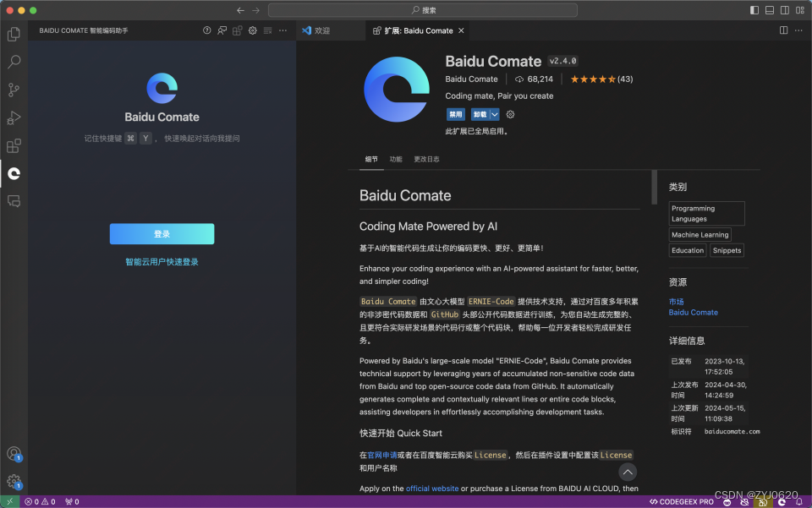Click the 禁用 disable button
Image resolution: width=812 pixels, height=508 pixels.
pyautogui.click(x=456, y=114)
